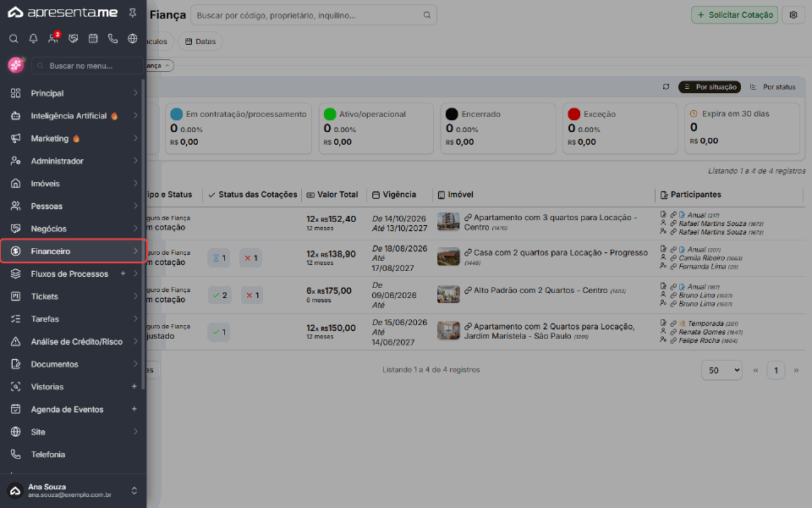Click the next page arrow in pagination

tap(796, 370)
